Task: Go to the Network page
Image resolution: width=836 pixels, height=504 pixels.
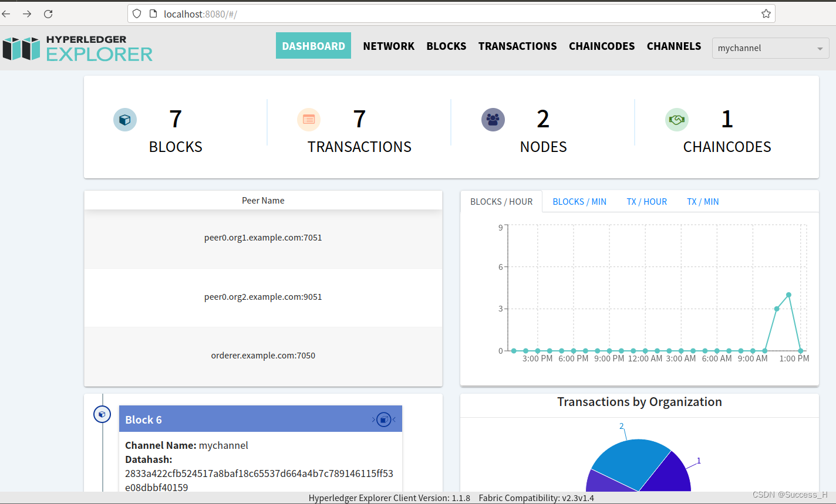Action: click(389, 46)
